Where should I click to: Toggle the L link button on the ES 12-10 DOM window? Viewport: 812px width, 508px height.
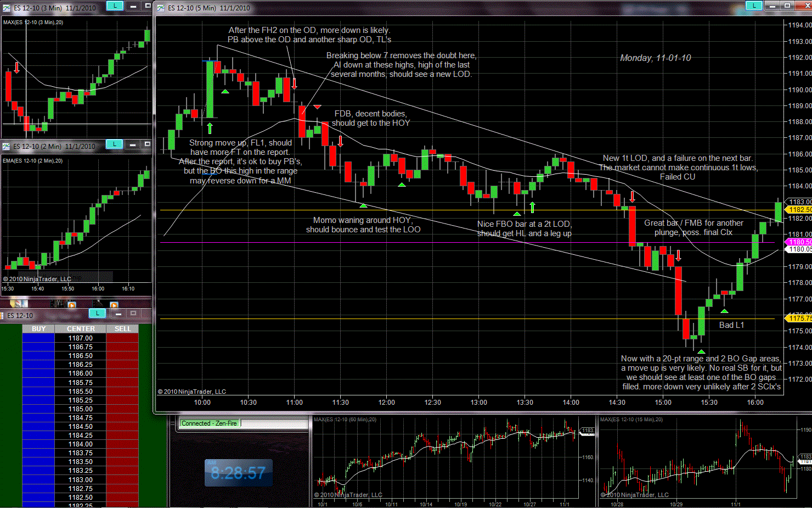(x=97, y=313)
